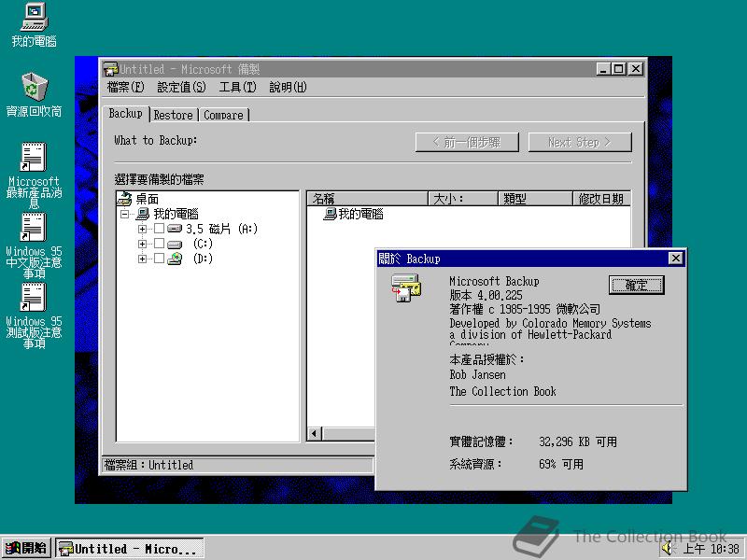This screenshot has height=560, width=747.
Task: Click the 大小 column header
Action: pyautogui.click(x=463, y=199)
